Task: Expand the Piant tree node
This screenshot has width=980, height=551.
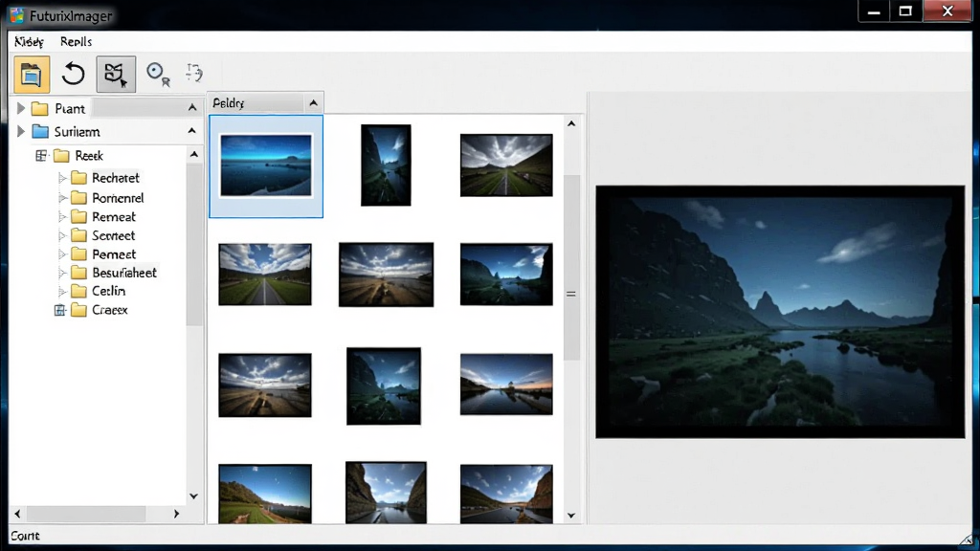Action: click(x=21, y=108)
